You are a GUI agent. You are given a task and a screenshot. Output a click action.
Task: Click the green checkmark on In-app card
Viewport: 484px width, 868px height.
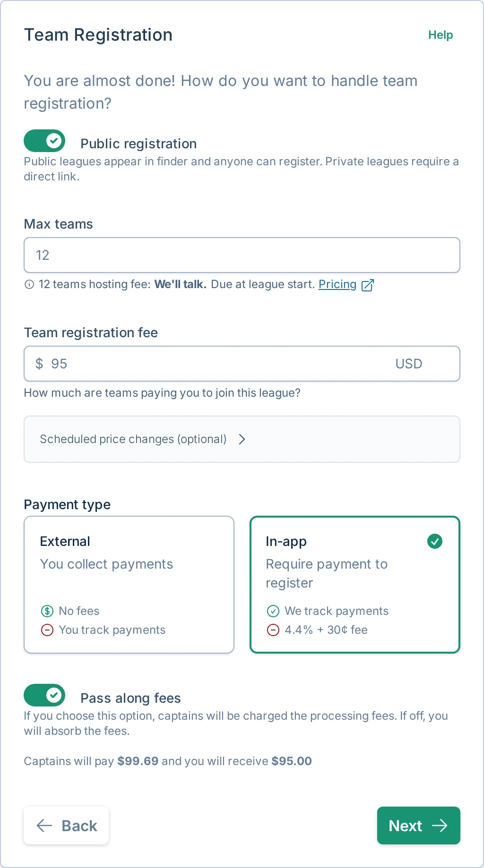click(x=434, y=541)
